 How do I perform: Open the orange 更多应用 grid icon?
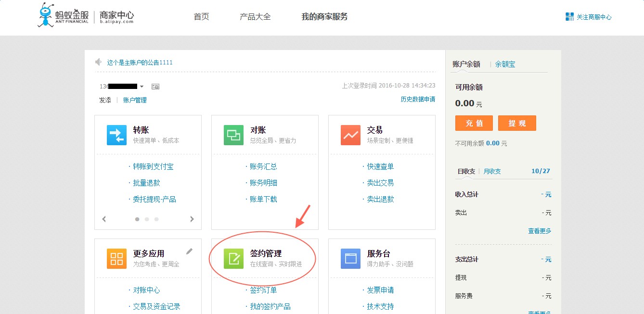[x=116, y=259]
